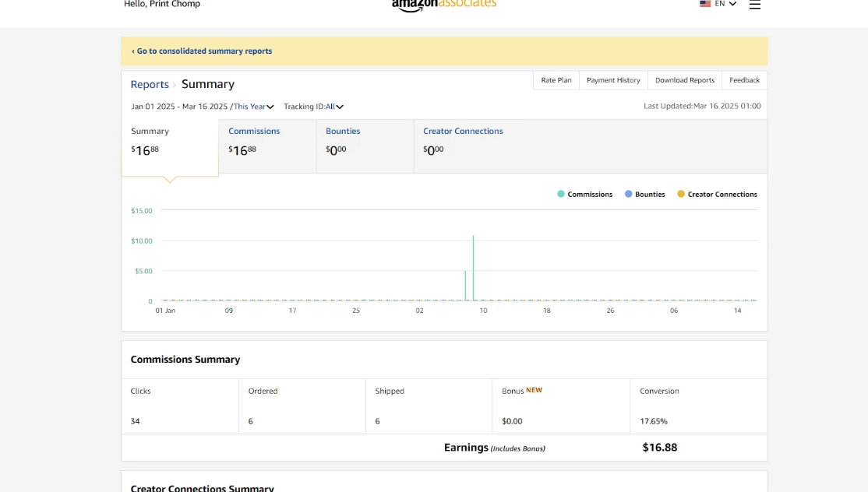The image size is (868, 492).
Task: Toggle the Bounties legend series
Action: coord(645,194)
